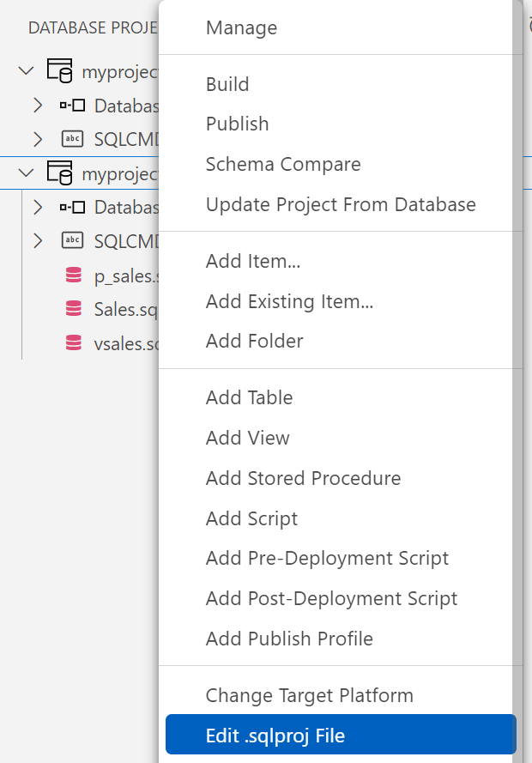This screenshot has height=763, width=532.
Task: Collapse the first myproject tree node
Action: 27,71
